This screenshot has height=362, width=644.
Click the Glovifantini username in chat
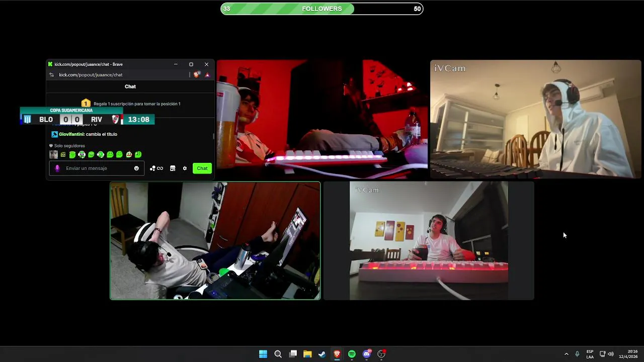71,134
